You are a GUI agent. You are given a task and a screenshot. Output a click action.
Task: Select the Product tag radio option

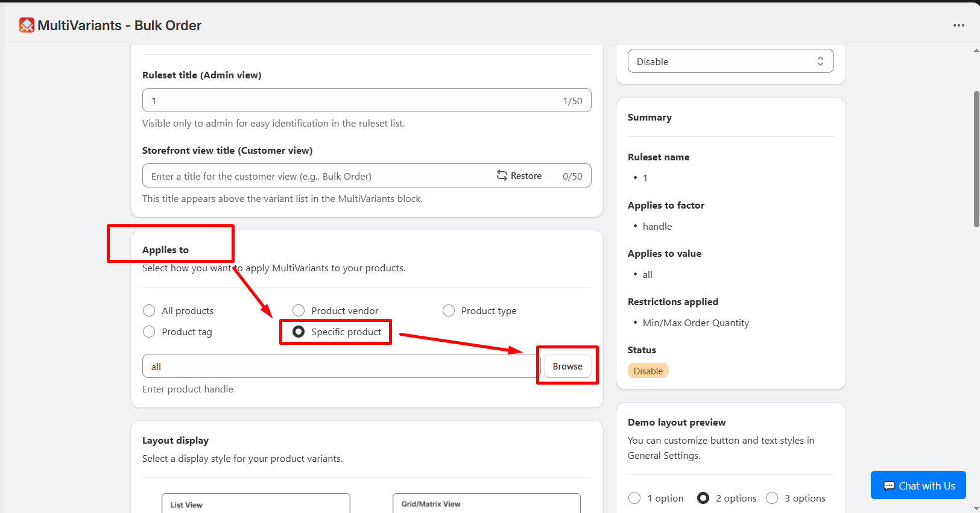[149, 332]
